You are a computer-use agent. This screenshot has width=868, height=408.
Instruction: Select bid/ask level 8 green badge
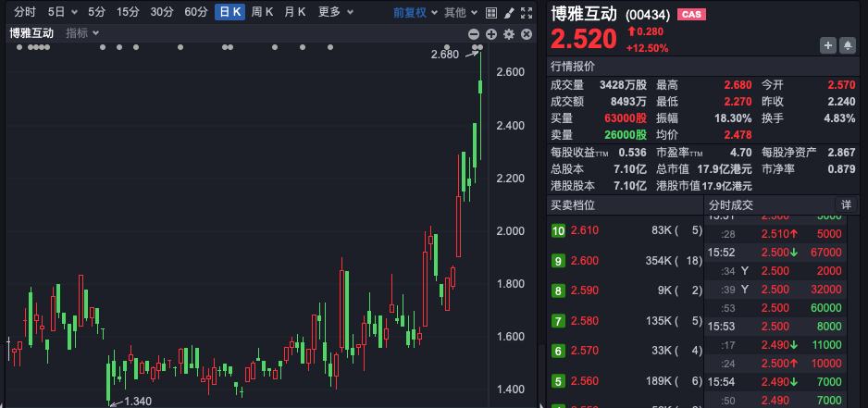(x=559, y=291)
